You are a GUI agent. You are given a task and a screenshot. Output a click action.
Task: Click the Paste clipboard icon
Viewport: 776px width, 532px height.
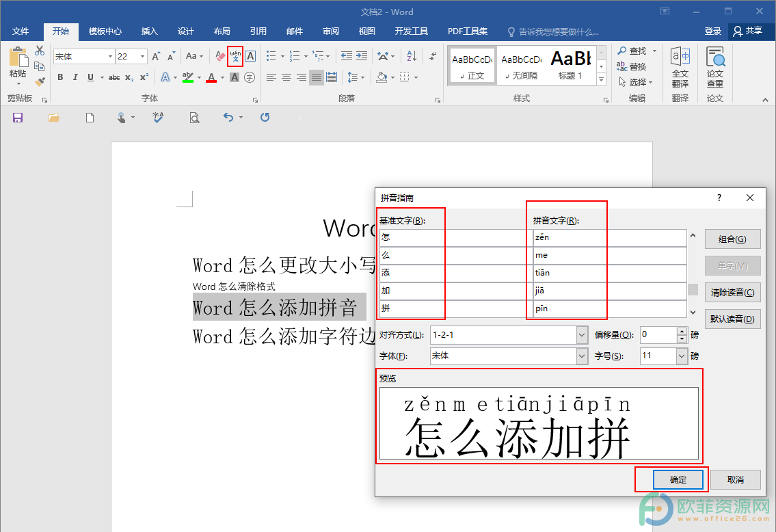18,57
